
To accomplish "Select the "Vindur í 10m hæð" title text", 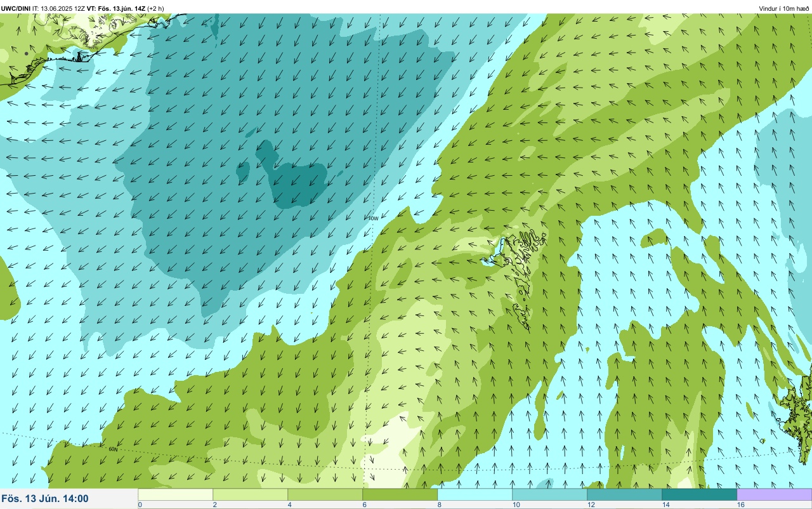I will (783, 8).
